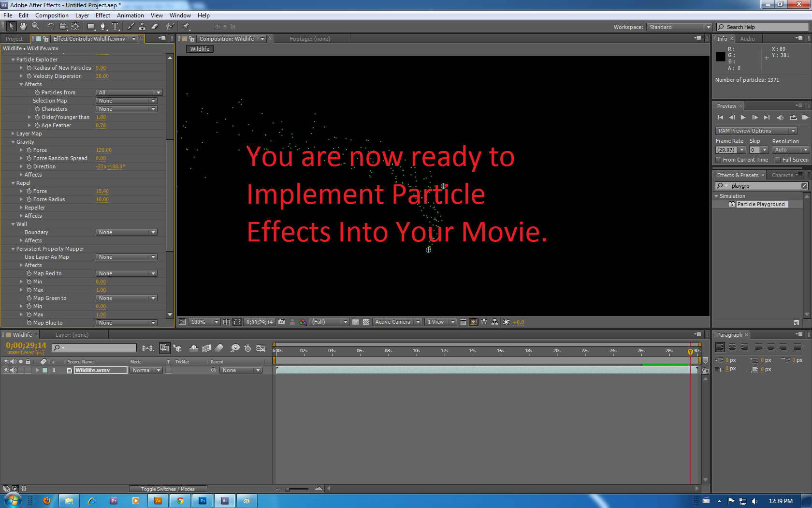This screenshot has width=812, height=508.
Task: Click the playgro search field in Effects & Presets
Action: click(741, 185)
